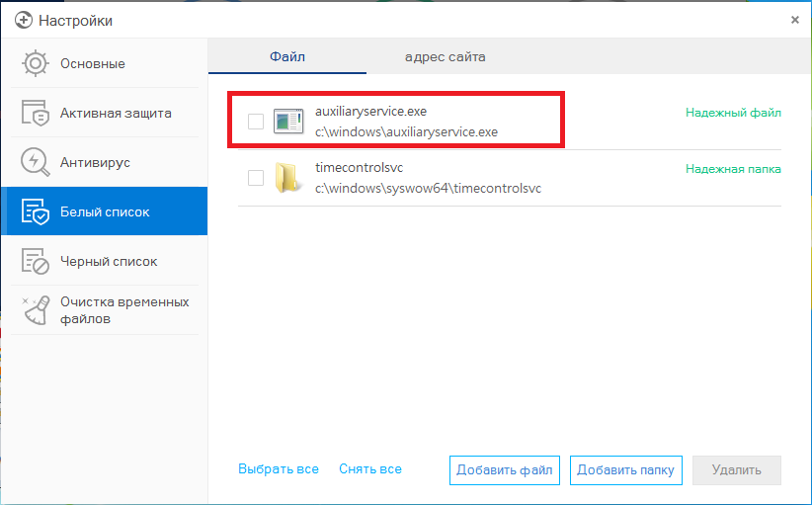Open the Черный список section

point(105,261)
